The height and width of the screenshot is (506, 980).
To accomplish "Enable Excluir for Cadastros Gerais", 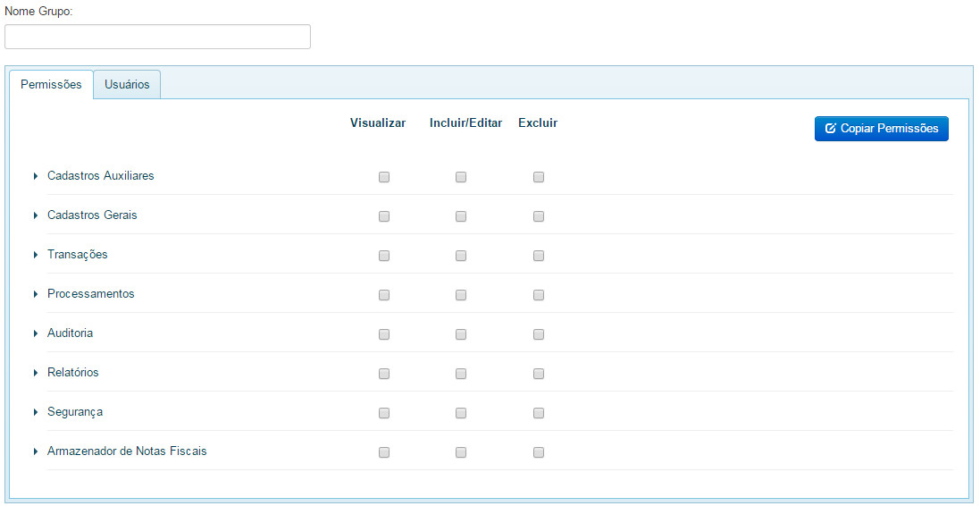I will point(539,216).
